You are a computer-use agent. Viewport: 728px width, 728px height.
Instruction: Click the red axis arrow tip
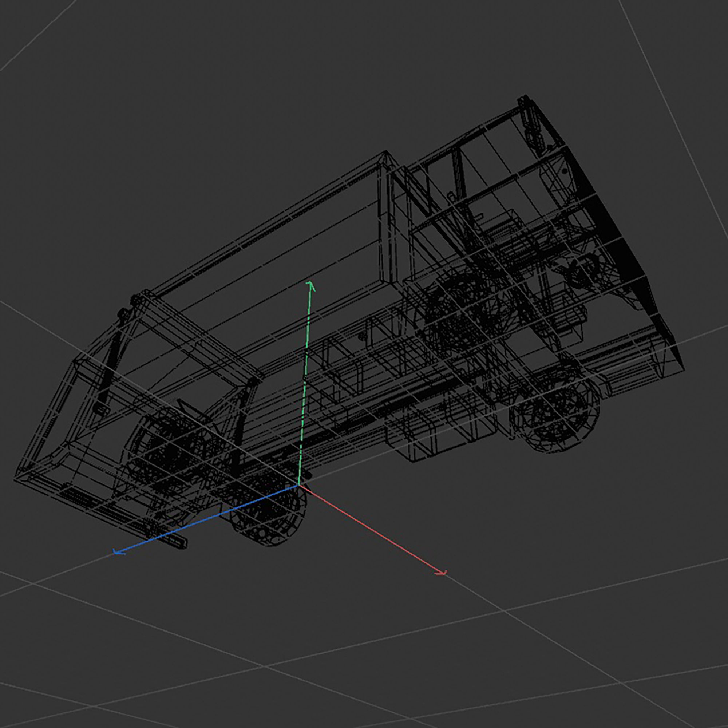[x=442, y=573]
